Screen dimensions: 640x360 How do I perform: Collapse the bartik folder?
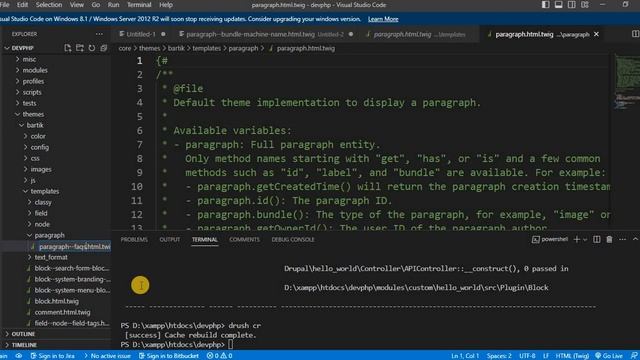pyautogui.click(x=35, y=125)
